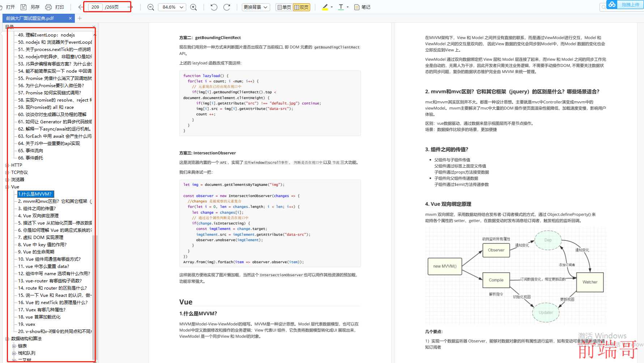Click the 4. Vue 双向绑定原理 page heading
Screen dimensions: 644x363
coord(448,204)
